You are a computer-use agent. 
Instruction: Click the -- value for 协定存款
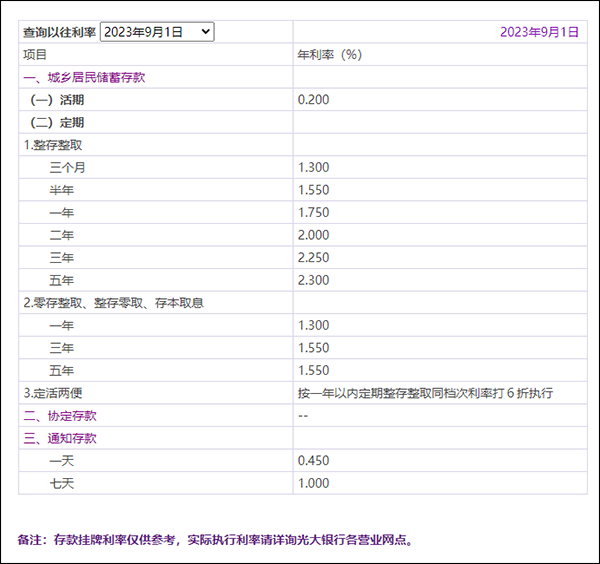click(303, 416)
